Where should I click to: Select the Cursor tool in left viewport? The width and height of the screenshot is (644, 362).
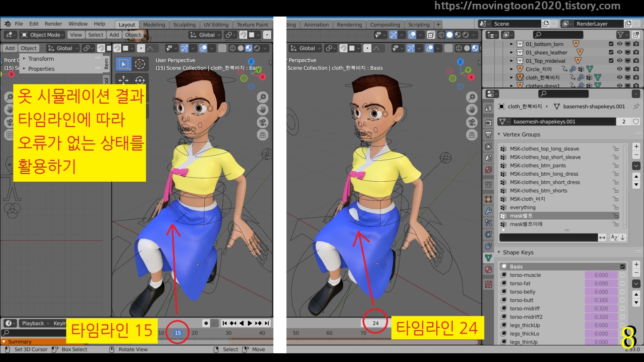point(140,64)
